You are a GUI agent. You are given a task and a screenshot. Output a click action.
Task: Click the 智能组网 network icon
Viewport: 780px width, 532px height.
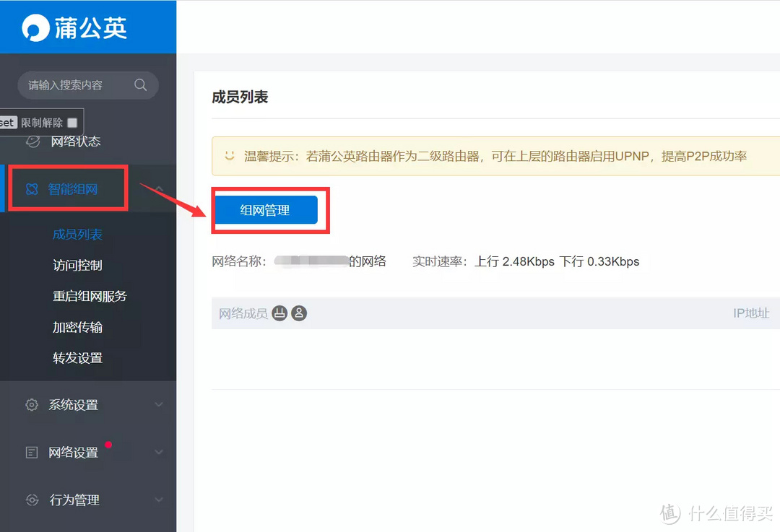click(31, 188)
